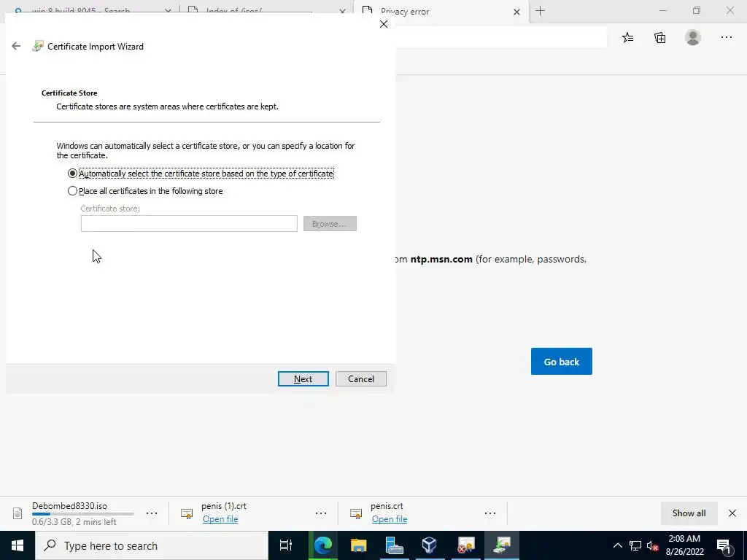This screenshot has width=747, height=560.
Task: Open File Explorer from the taskbar
Action: coord(359,545)
